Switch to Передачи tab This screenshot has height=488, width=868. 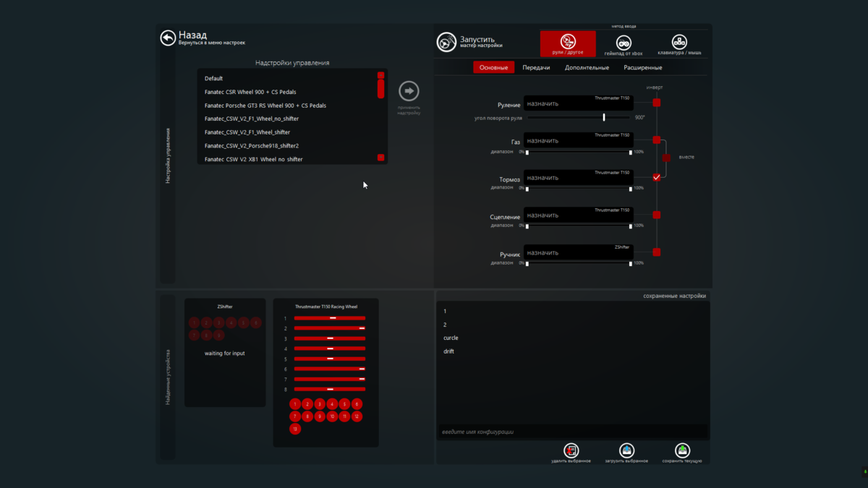click(x=536, y=67)
